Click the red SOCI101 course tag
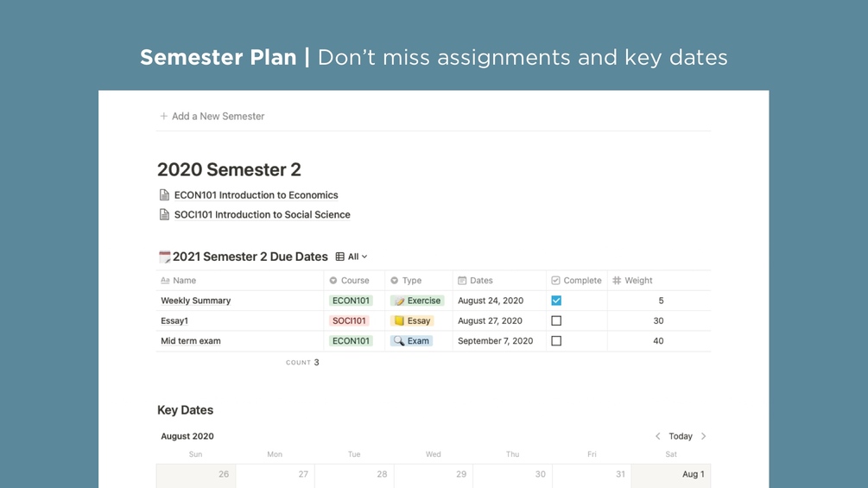868x488 pixels. pyautogui.click(x=349, y=320)
